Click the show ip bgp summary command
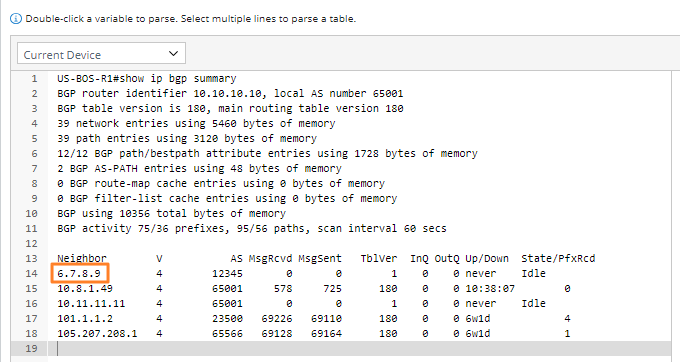The image size is (680, 362). coord(178,79)
